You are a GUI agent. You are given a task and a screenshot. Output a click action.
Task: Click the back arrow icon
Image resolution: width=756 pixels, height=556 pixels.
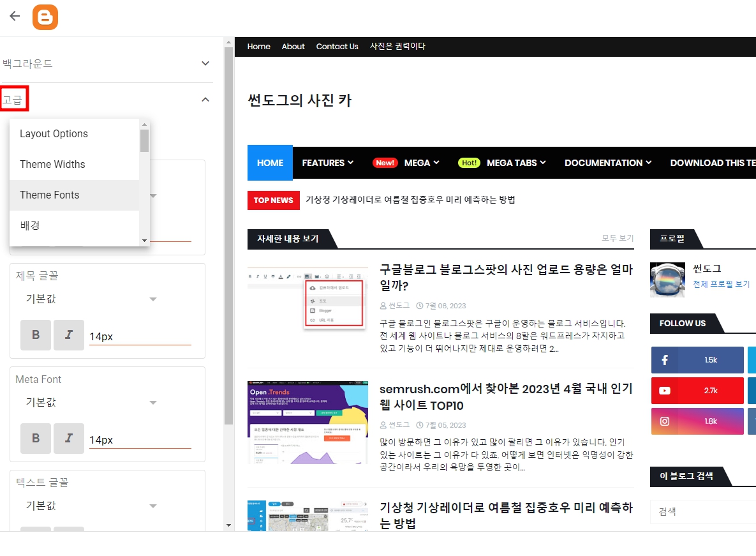point(15,16)
